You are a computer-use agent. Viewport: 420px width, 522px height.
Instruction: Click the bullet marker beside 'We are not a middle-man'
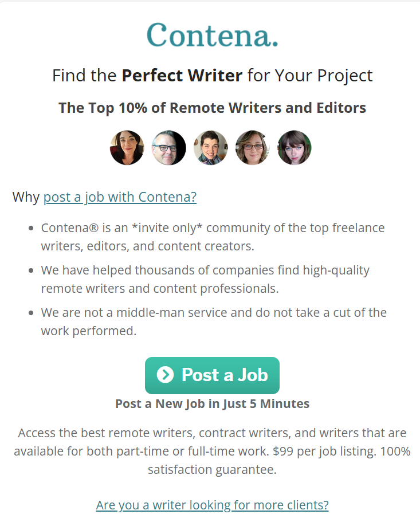click(31, 313)
